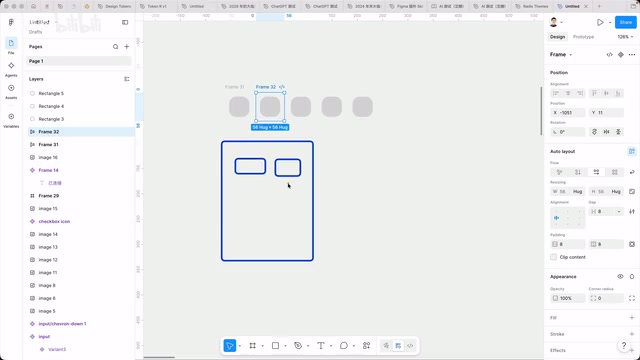The image size is (640, 360).
Task: Present prototype with the play icon
Action: 600,22
